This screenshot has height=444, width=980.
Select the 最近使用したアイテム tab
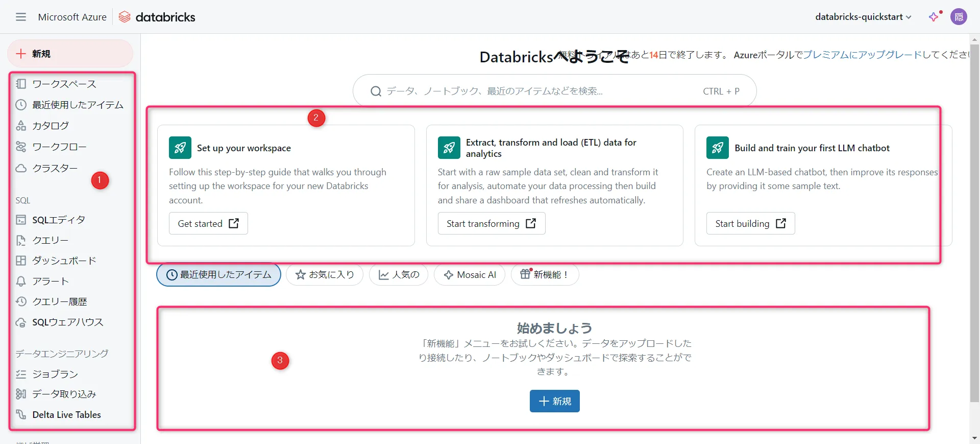pos(218,274)
